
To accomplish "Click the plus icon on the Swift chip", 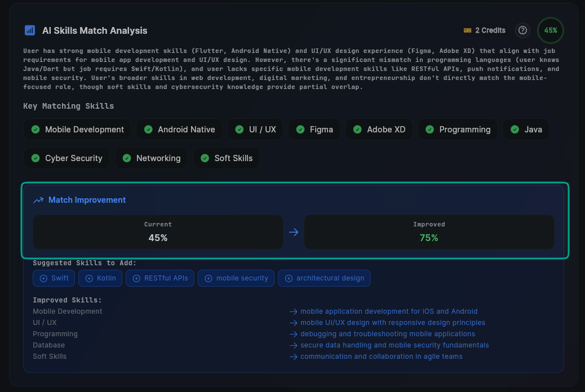I will tap(43, 278).
